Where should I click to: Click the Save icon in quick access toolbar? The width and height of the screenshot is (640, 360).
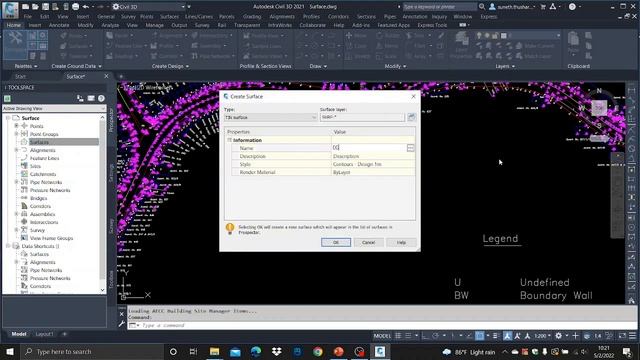click(x=45, y=7)
